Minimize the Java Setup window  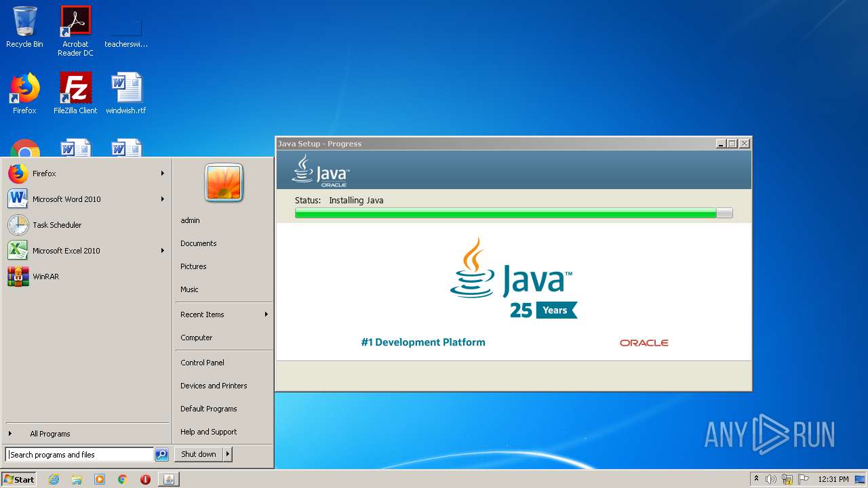click(x=721, y=144)
